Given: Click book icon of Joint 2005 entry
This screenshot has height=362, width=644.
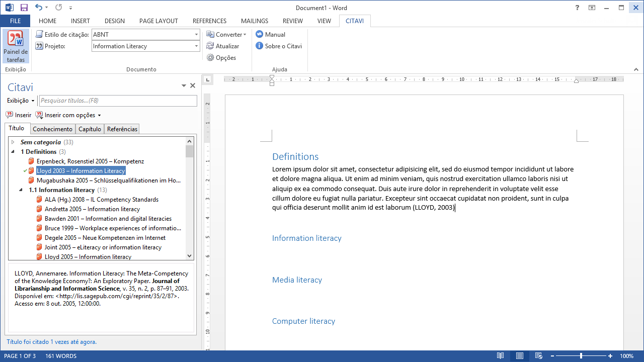Looking at the screenshot, I should point(39,247).
